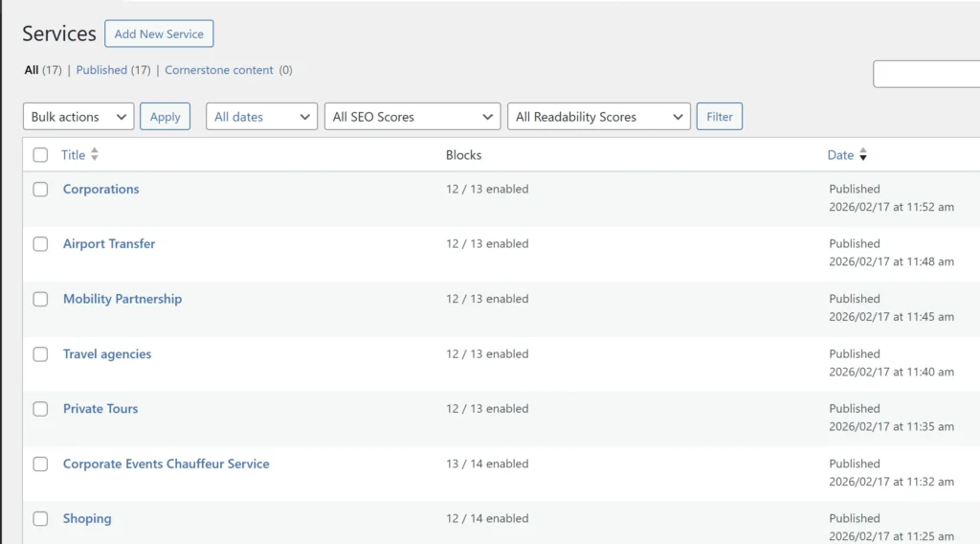The width and height of the screenshot is (980, 544).
Task: Open the All SEO Scores dropdown
Action: tap(412, 117)
